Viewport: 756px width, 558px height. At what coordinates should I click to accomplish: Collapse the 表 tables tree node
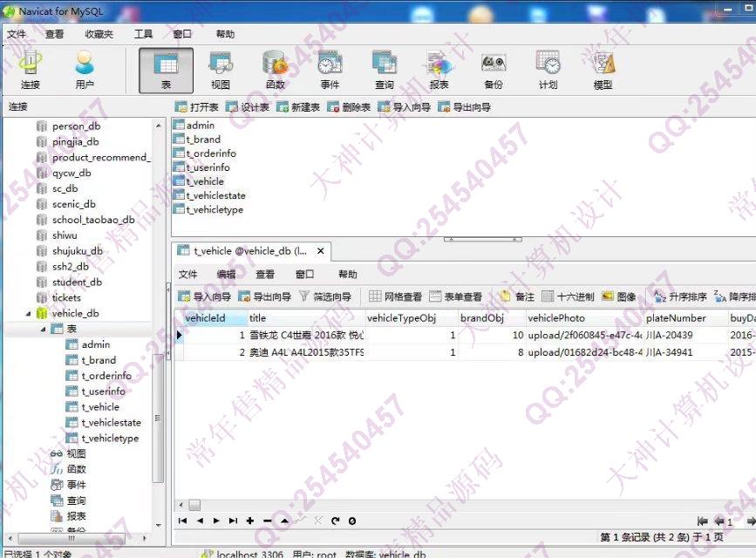(44, 330)
